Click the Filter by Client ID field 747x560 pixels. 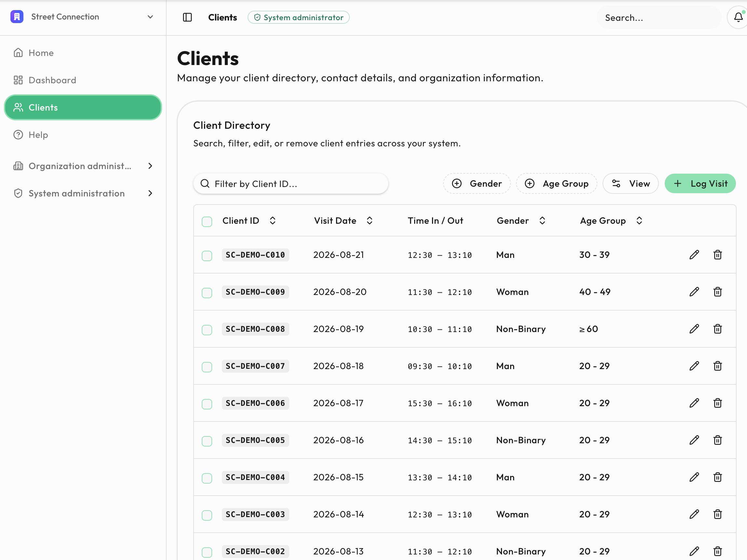(291, 184)
